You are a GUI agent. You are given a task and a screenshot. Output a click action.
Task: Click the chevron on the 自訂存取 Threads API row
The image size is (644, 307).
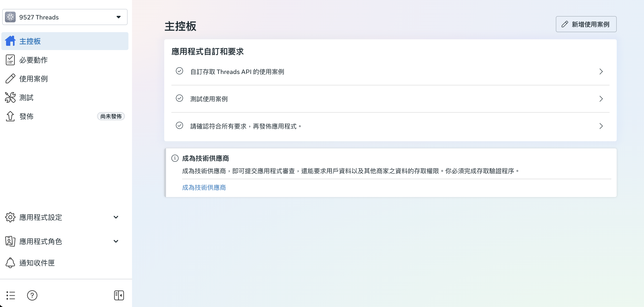601,72
